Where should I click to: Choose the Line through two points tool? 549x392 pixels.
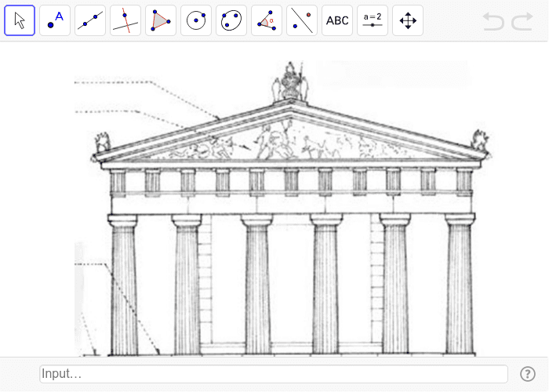tap(90, 20)
